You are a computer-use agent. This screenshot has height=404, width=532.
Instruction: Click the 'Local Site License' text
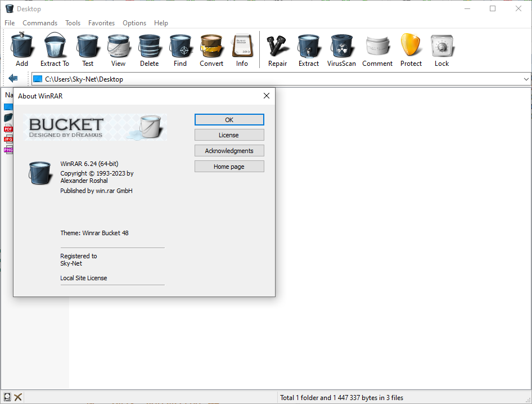pyautogui.click(x=83, y=278)
